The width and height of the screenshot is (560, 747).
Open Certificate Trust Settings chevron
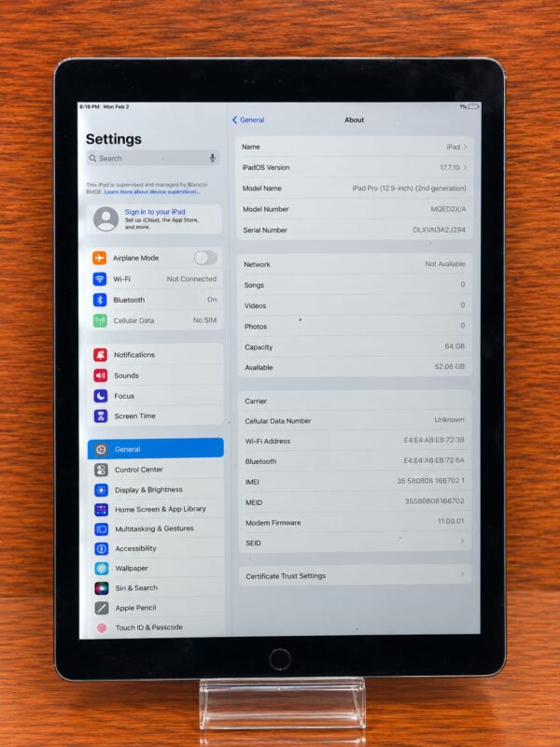(x=462, y=574)
